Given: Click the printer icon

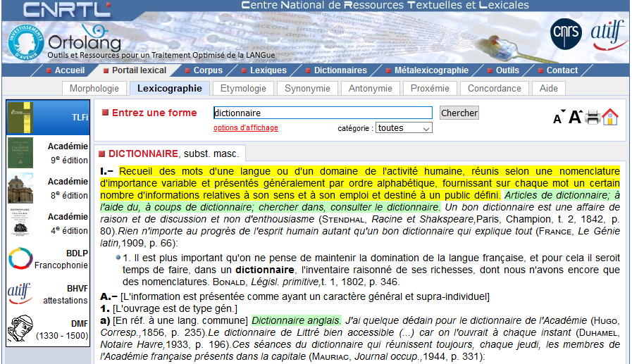Looking at the screenshot, I should (x=593, y=117).
